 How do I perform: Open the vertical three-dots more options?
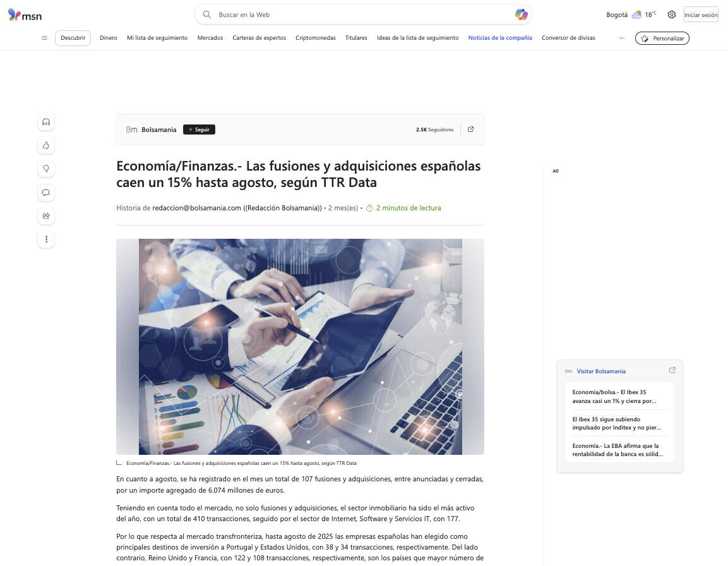point(46,239)
